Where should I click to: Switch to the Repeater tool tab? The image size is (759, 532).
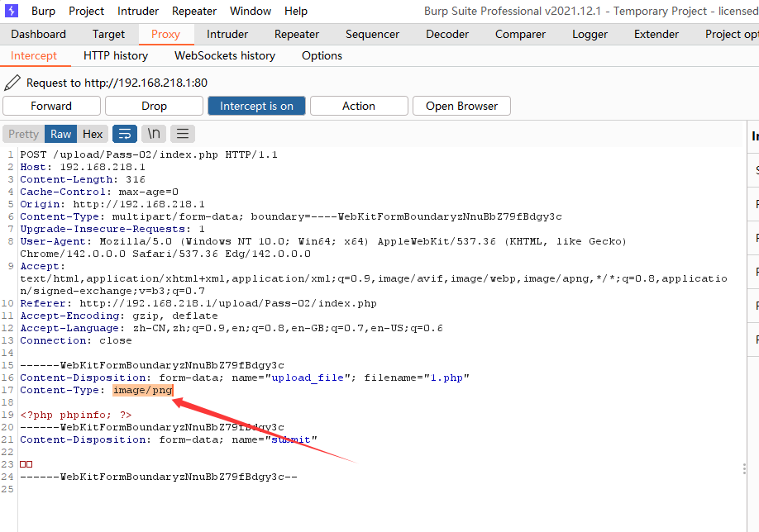click(297, 35)
